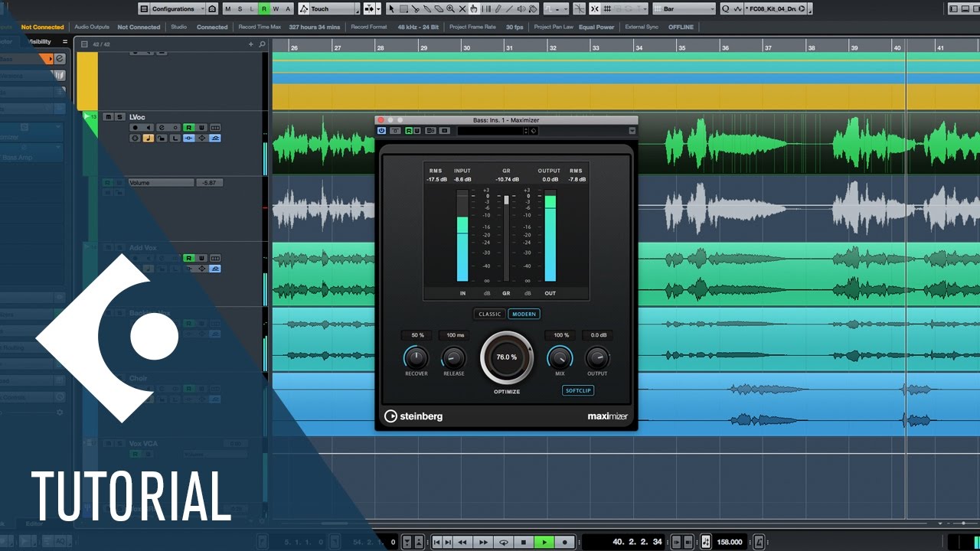This screenshot has width=980, height=551.
Task: Click the Rewind transport button
Action: click(462, 542)
